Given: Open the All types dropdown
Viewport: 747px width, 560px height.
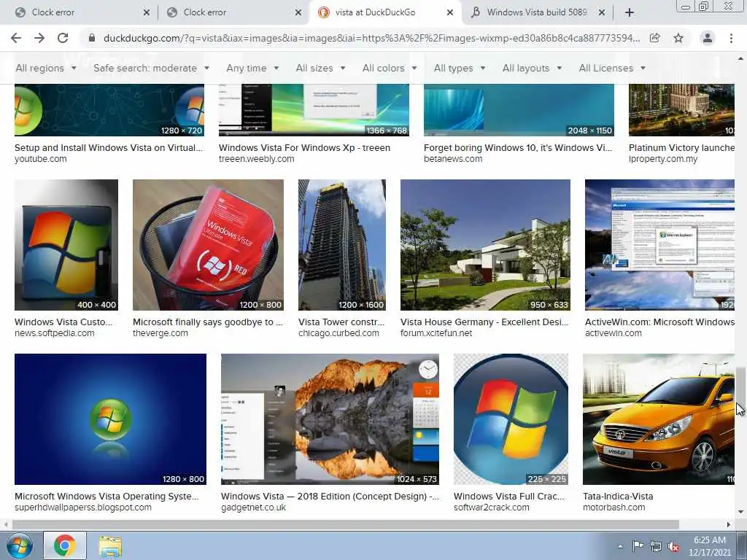Looking at the screenshot, I should point(460,68).
